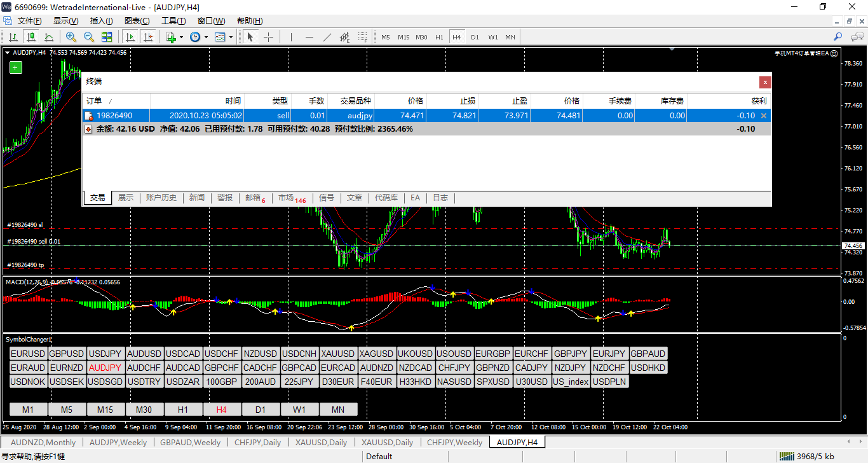The image size is (868, 463).
Task: Click the tile windows icon
Action: click(x=107, y=37)
